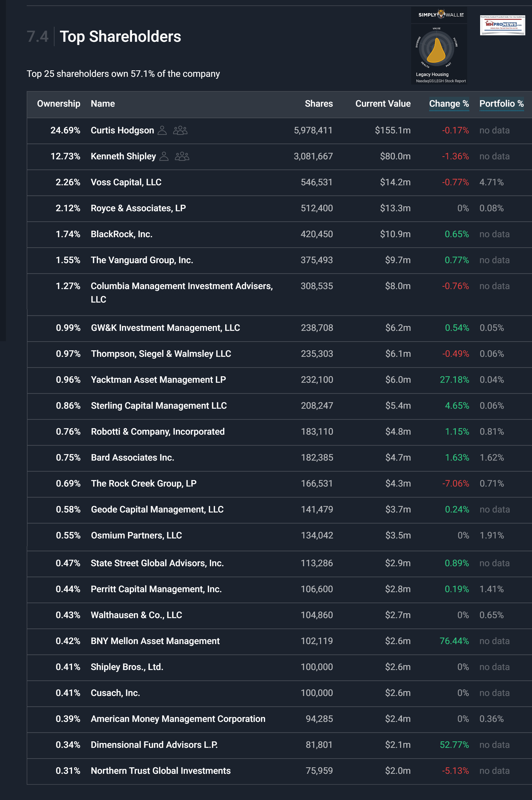Click the 1.91% portfolio value for Osmium

(x=492, y=536)
